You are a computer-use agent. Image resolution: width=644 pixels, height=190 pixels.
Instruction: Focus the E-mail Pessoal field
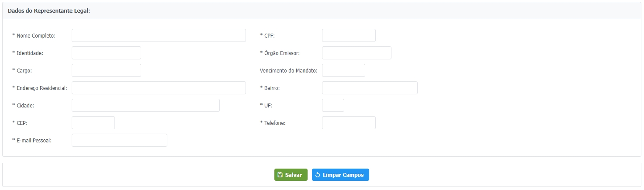click(x=119, y=140)
